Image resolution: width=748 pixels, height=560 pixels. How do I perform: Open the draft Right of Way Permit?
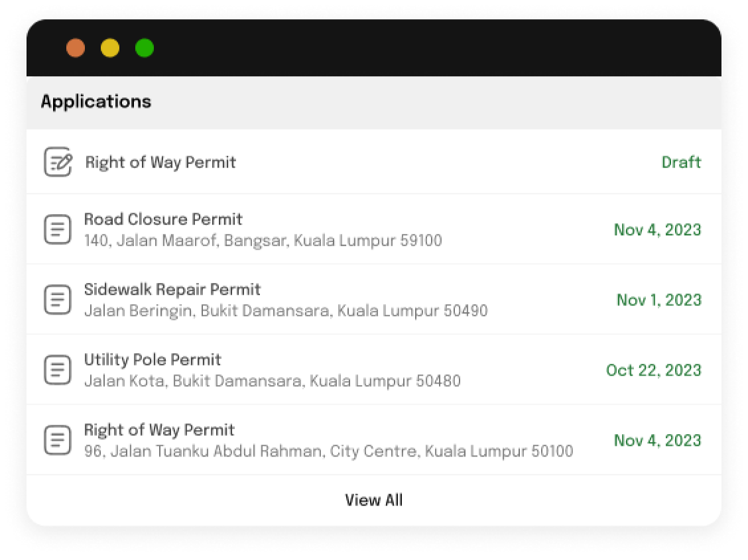374,162
